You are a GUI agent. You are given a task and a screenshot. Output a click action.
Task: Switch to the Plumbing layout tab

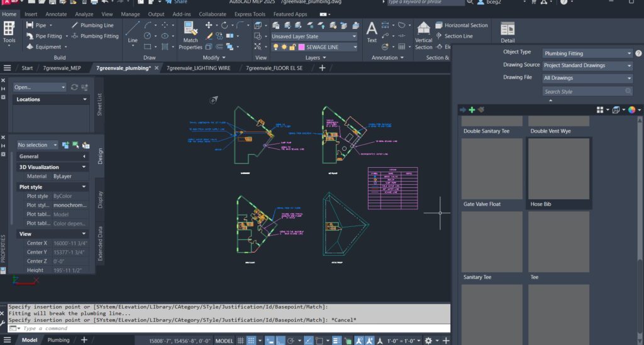(x=58, y=340)
